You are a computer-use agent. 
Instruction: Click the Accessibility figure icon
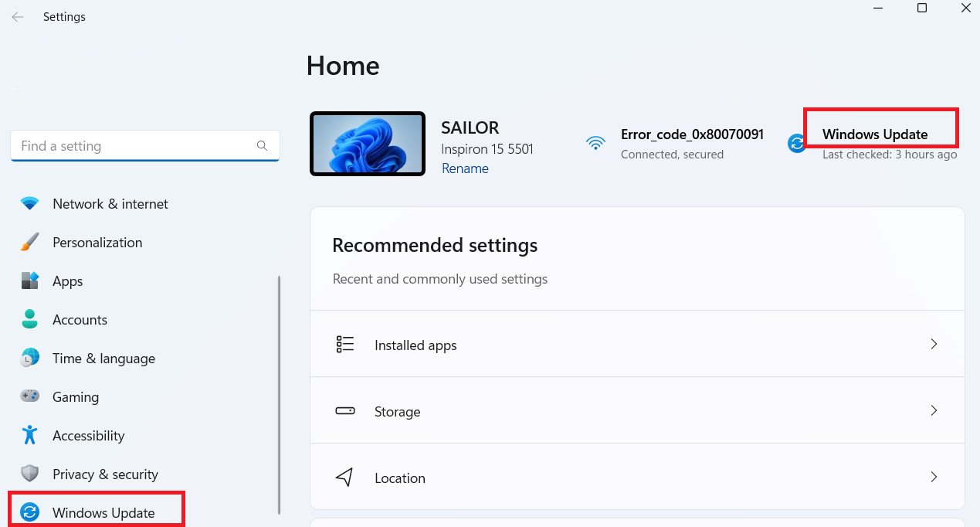click(x=30, y=435)
